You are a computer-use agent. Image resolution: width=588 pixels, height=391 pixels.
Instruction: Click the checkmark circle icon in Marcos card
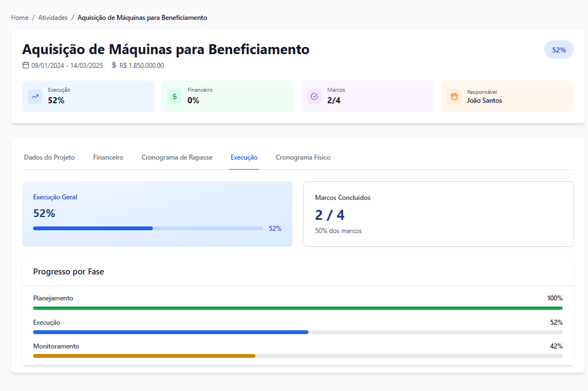point(314,97)
